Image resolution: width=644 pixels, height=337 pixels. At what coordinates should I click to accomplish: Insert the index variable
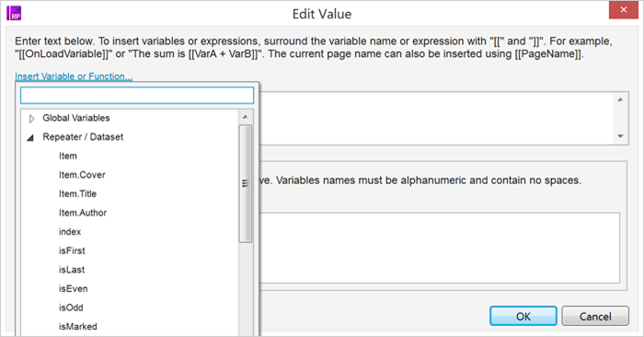click(70, 231)
